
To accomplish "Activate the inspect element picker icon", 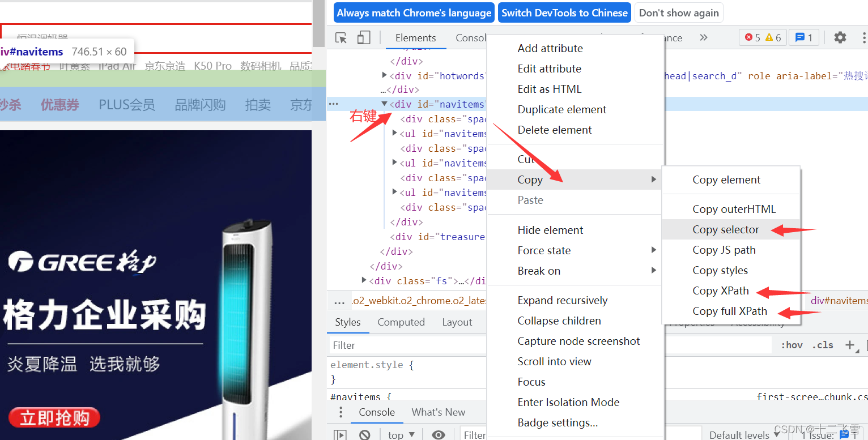I will click(341, 38).
